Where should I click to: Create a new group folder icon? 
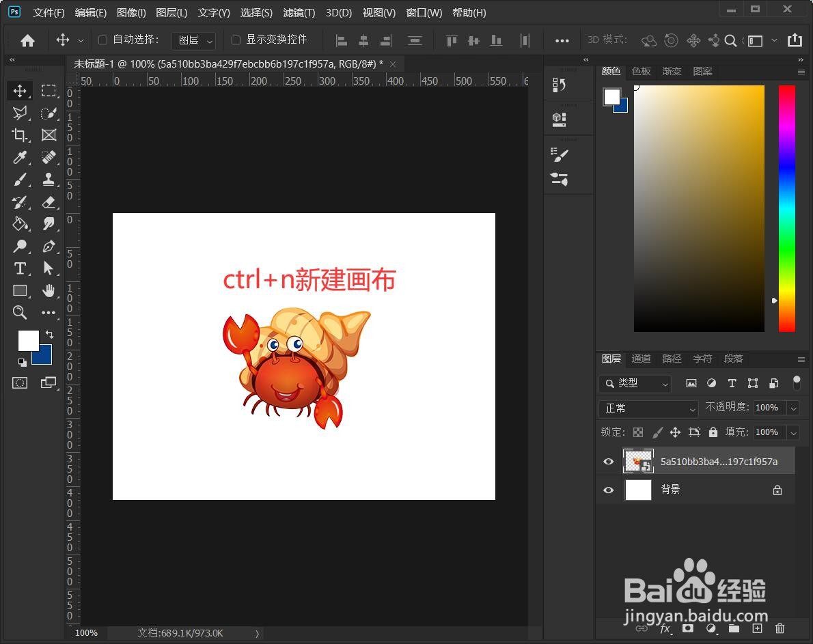coord(734,628)
